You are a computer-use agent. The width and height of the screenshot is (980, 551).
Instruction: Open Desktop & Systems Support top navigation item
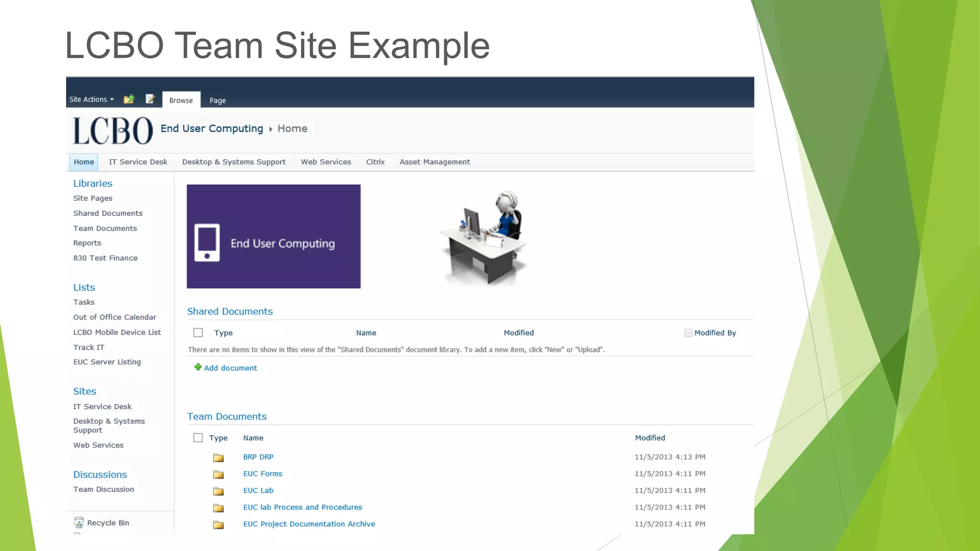click(234, 162)
